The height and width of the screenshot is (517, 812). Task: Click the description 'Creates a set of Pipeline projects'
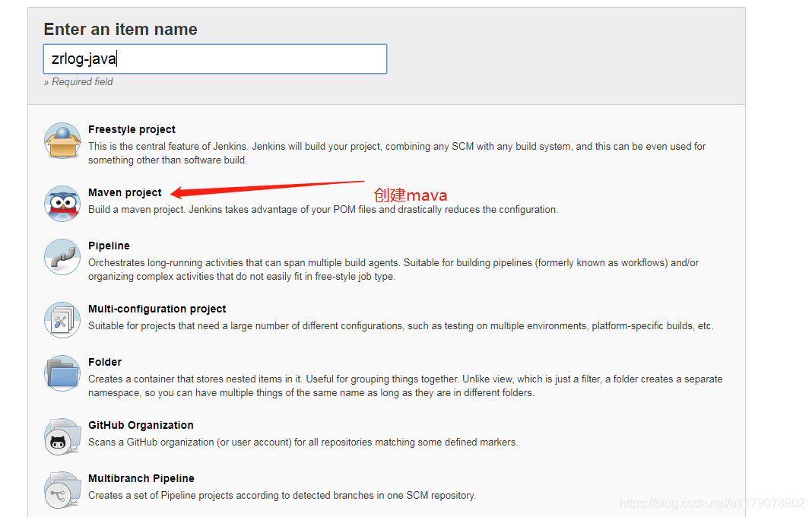point(282,495)
